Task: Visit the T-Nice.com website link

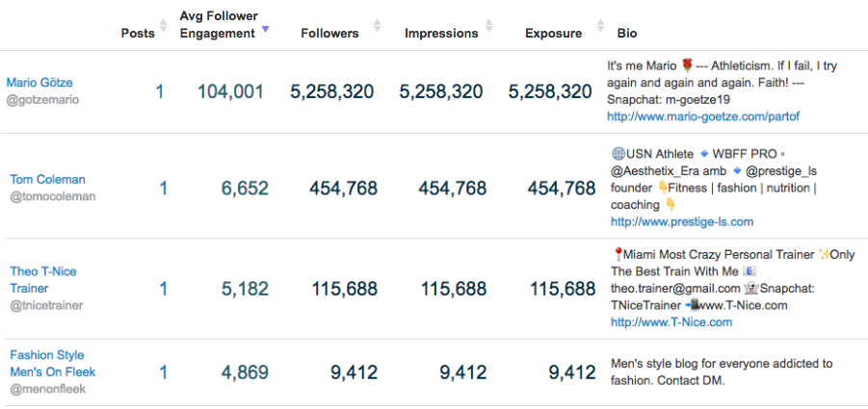Action: pyautogui.click(x=671, y=322)
